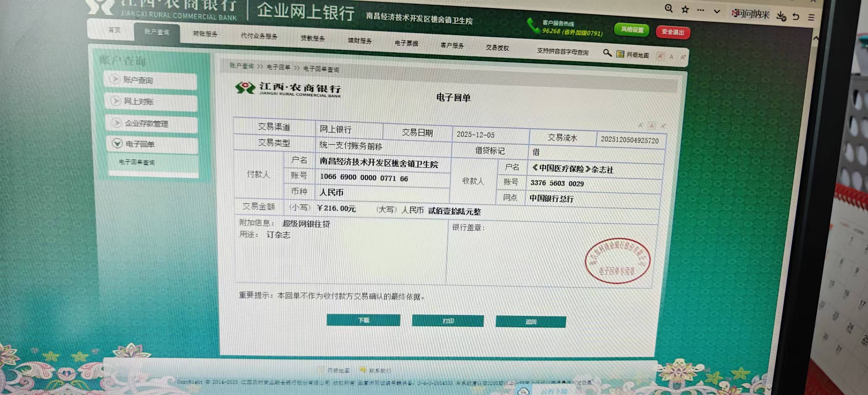Click the search magnifier beside pinyin query
The width and height of the screenshot is (868, 395).
click(607, 53)
